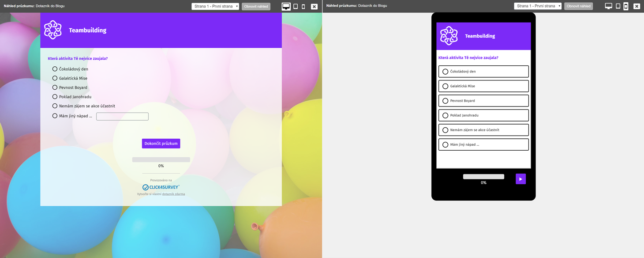Choose Poklad Janohradu option in mobile preview

(483, 115)
